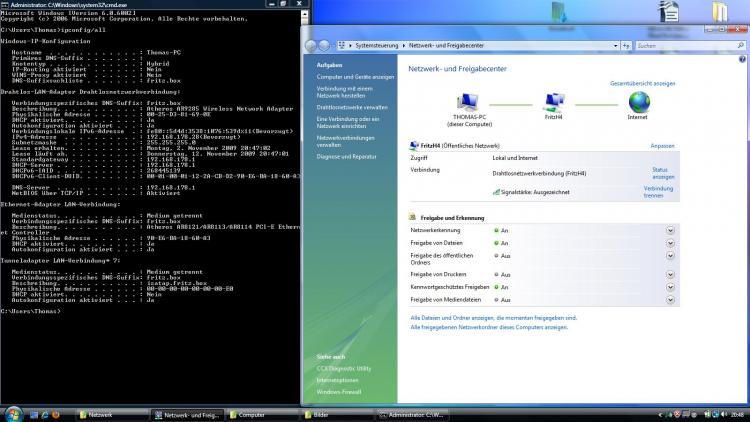Click the arrow after Systemsteuerung in breadcrumb
This screenshot has height=422, width=750.
point(404,45)
